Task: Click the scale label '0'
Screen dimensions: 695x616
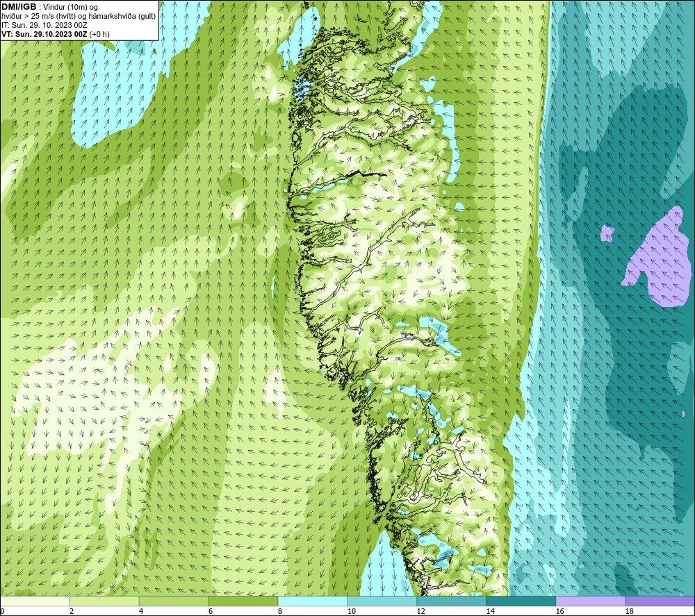Action: 2,612
